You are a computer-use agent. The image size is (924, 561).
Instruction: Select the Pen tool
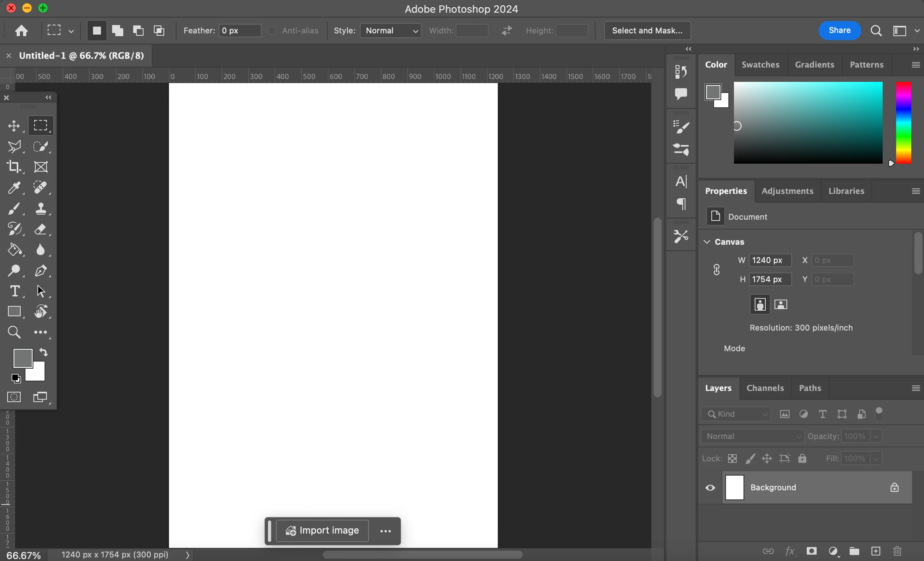pyautogui.click(x=41, y=271)
